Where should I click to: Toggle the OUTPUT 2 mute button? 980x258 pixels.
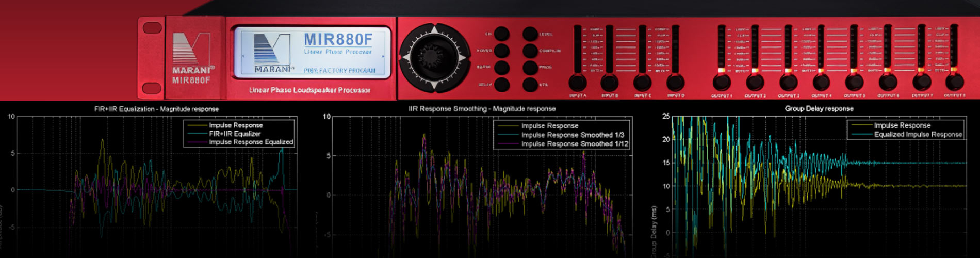pyautogui.click(x=755, y=83)
